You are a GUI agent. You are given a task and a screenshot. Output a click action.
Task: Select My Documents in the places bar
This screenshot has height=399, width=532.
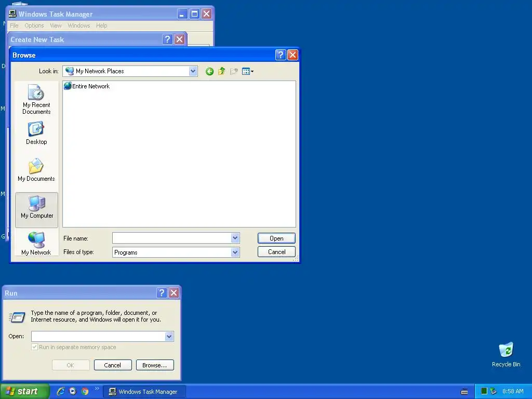click(x=36, y=170)
